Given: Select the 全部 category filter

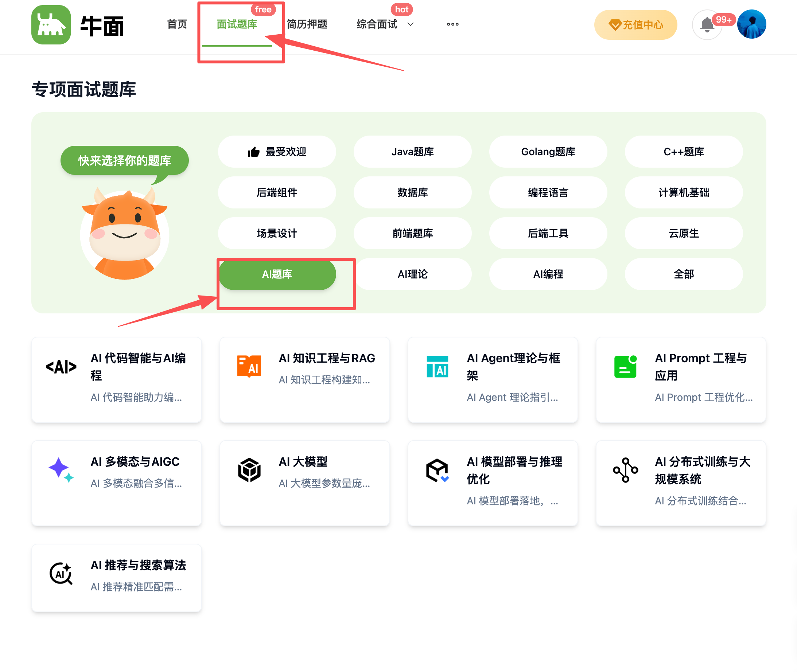Looking at the screenshot, I should tap(683, 274).
